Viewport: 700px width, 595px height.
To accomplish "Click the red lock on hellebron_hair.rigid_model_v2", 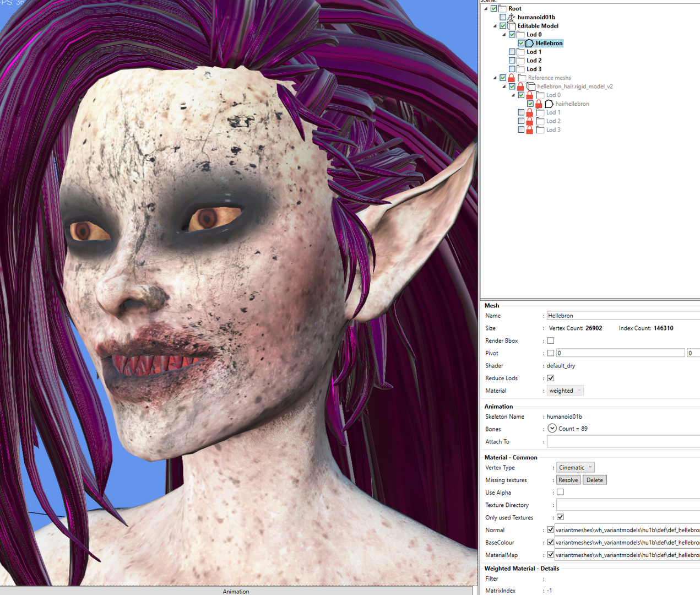I will click(520, 86).
